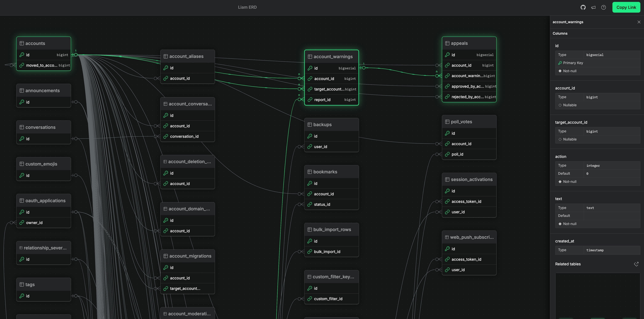Click link icon beside report_id

(310, 100)
